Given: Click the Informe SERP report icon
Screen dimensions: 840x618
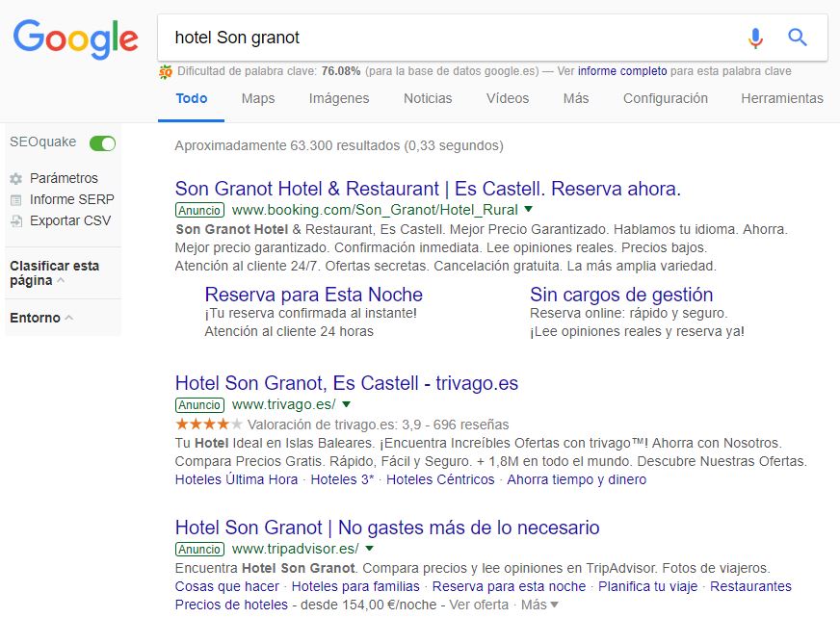Looking at the screenshot, I should coord(16,200).
